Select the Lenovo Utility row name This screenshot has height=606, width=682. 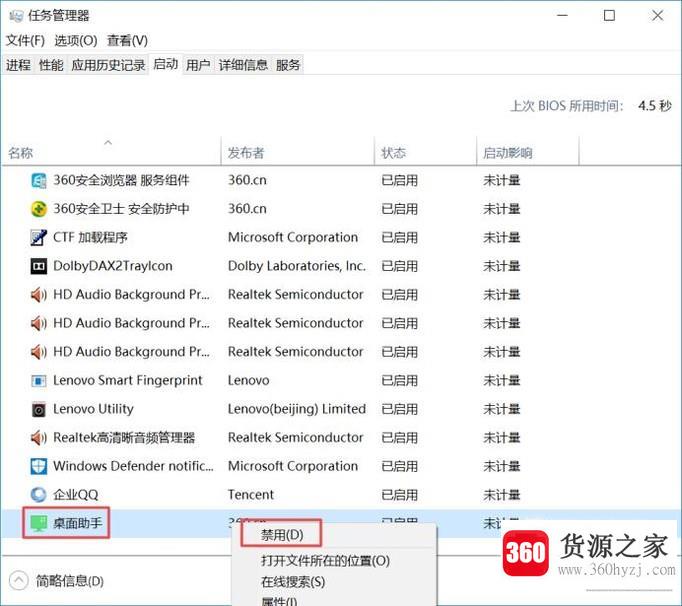[x=94, y=409]
